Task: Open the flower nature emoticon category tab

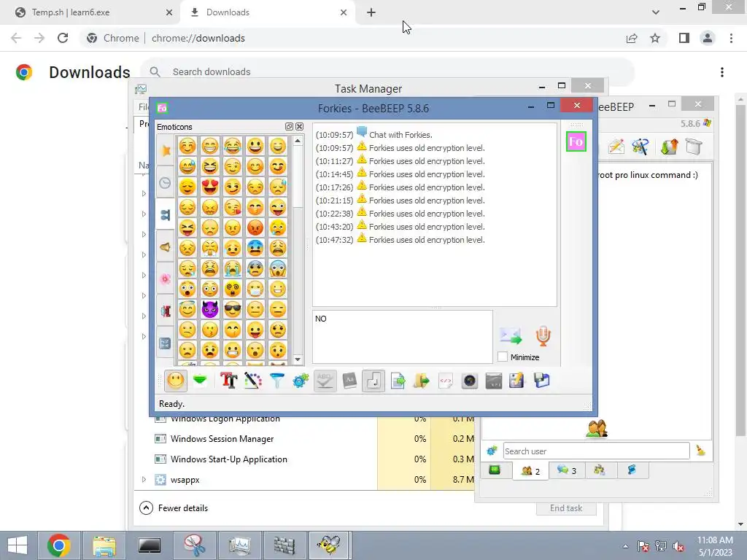Action: [x=166, y=279]
